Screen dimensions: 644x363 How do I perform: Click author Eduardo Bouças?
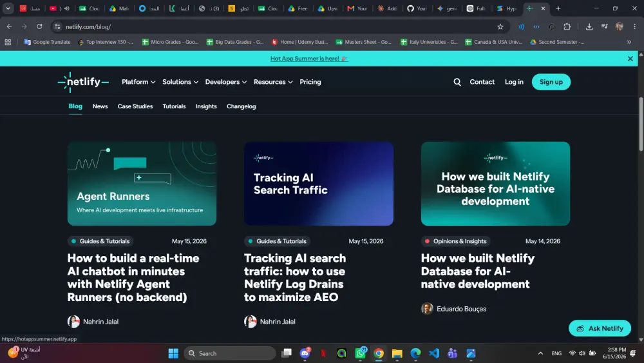pos(461,309)
